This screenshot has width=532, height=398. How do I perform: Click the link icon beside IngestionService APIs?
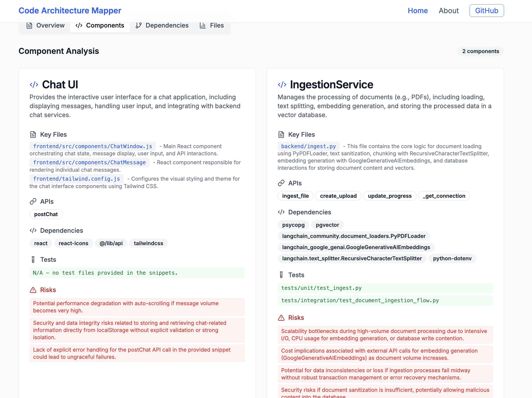[x=281, y=183]
